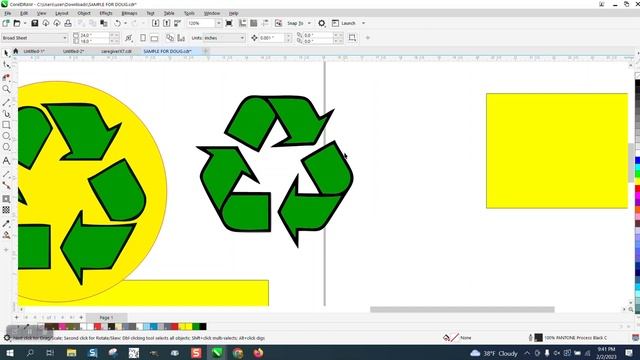Switch to caregiver document tab
The image size is (640, 360).
116,51
